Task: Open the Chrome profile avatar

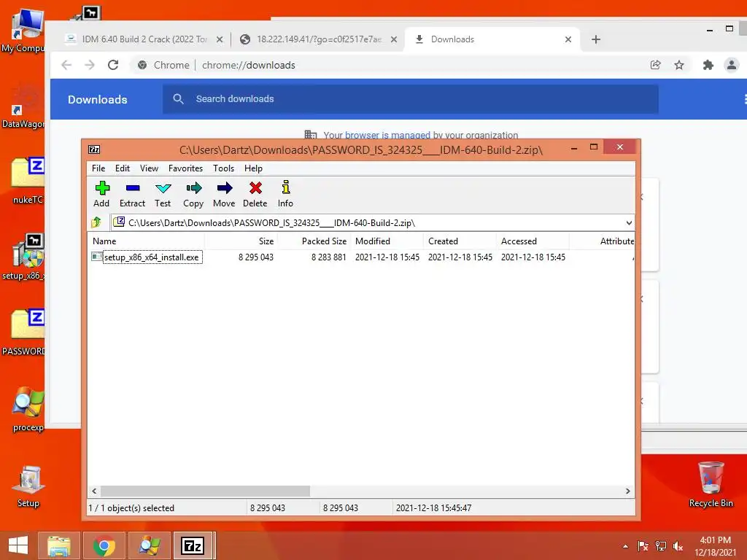Action: coord(731,65)
